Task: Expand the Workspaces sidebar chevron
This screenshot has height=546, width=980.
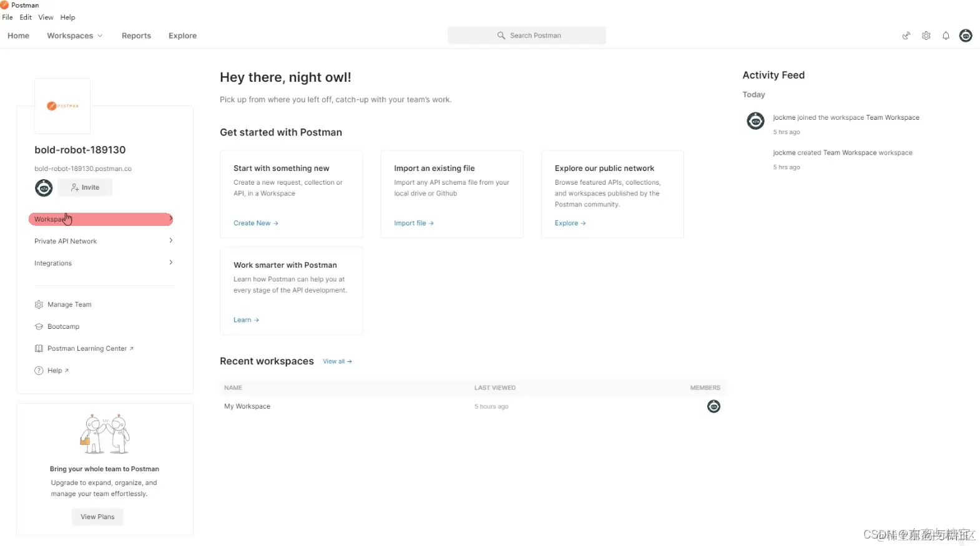Action: pyautogui.click(x=170, y=218)
